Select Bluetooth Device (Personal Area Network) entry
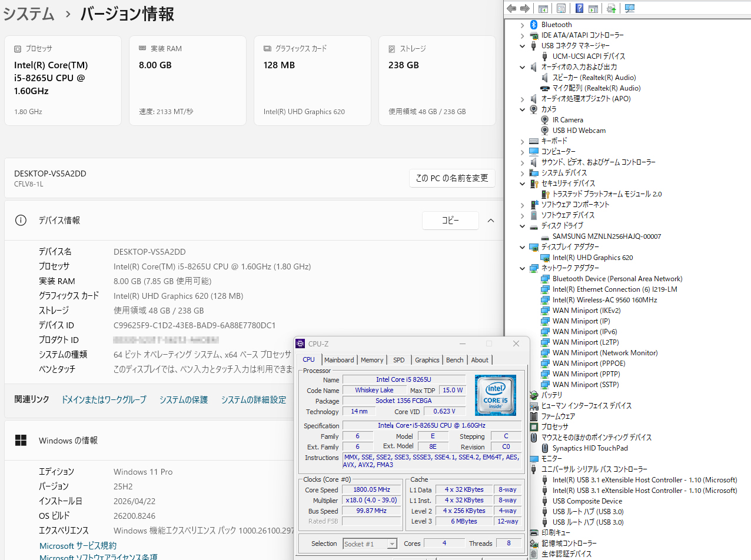The height and width of the screenshot is (560, 751). tap(617, 279)
